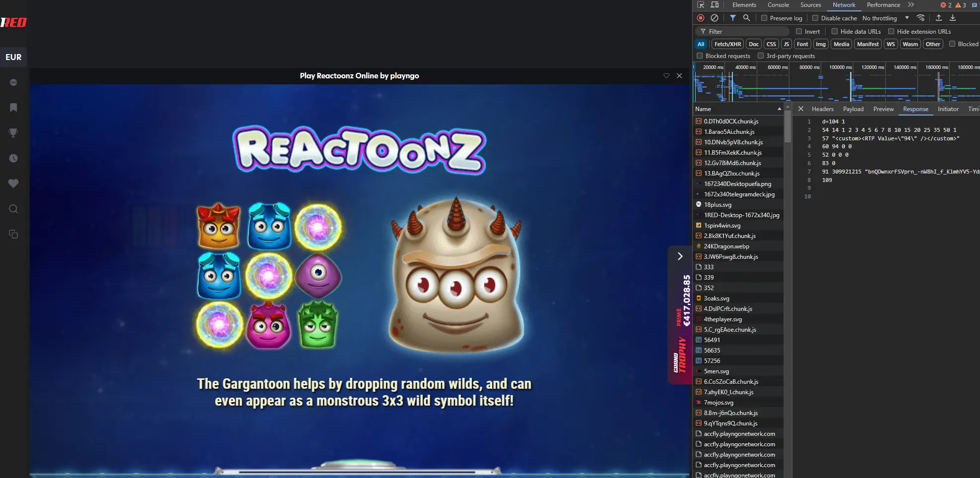Show All request types
980x478 pixels.
[701, 44]
